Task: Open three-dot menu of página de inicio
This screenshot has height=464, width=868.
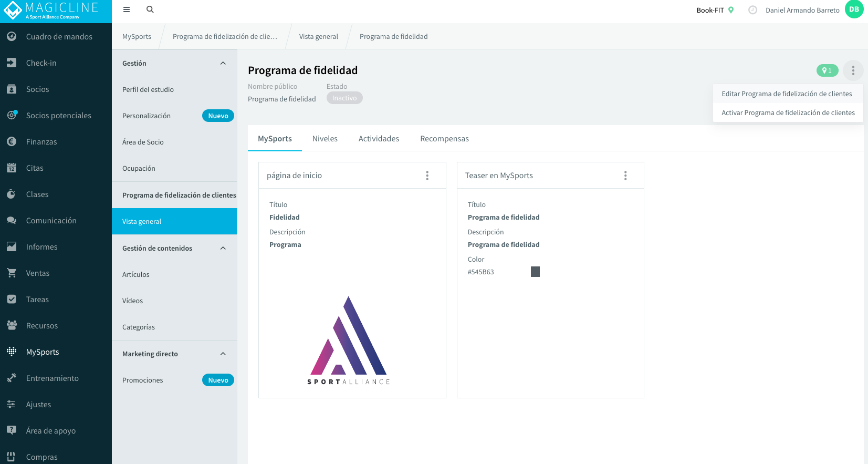Action: [427, 176]
